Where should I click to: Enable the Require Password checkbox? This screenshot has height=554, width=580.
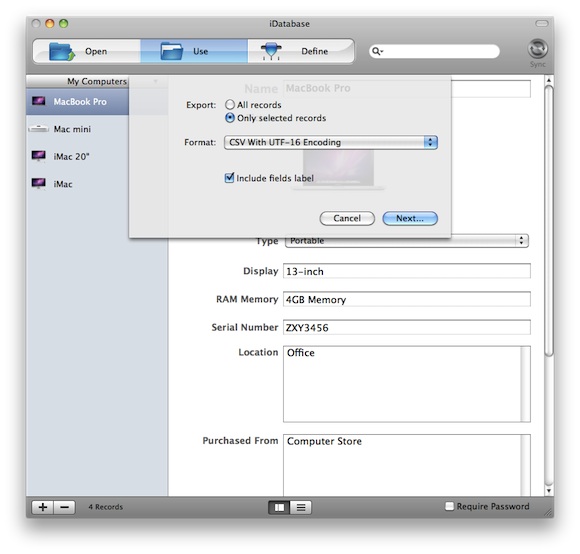449,506
